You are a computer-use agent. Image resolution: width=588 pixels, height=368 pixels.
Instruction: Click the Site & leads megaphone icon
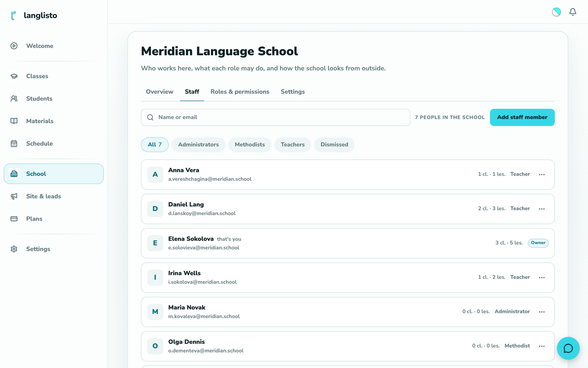tap(14, 196)
